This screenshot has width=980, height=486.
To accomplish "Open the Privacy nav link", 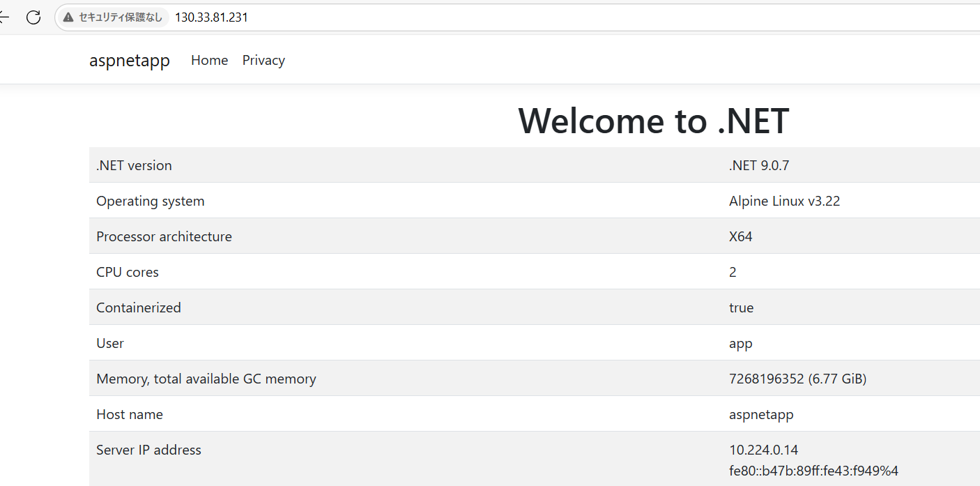I will tap(263, 61).
